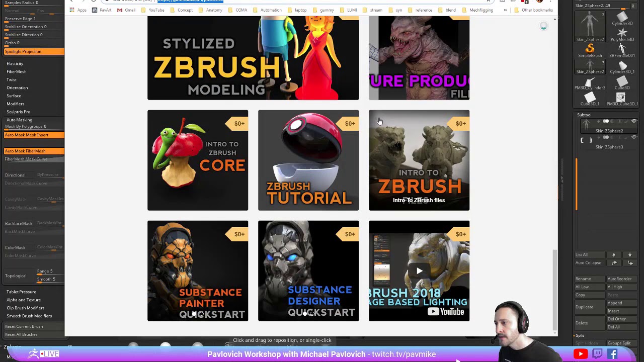Open the Intro to ZBrush Core product
This screenshot has height=362, width=644.
[198, 160]
